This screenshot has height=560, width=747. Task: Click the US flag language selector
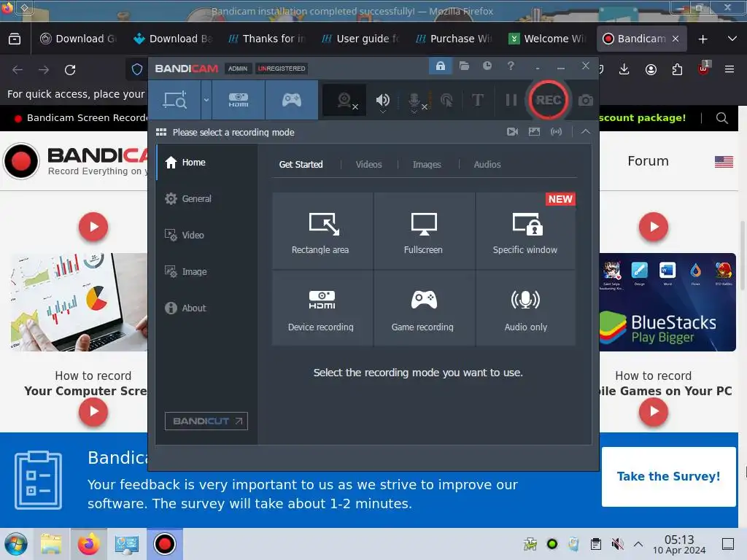[724, 162]
